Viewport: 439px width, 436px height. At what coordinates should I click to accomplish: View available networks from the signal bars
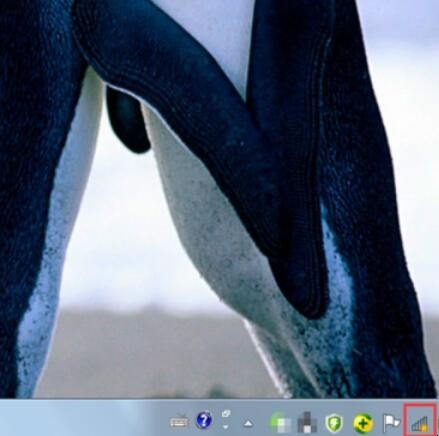[420, 423]
